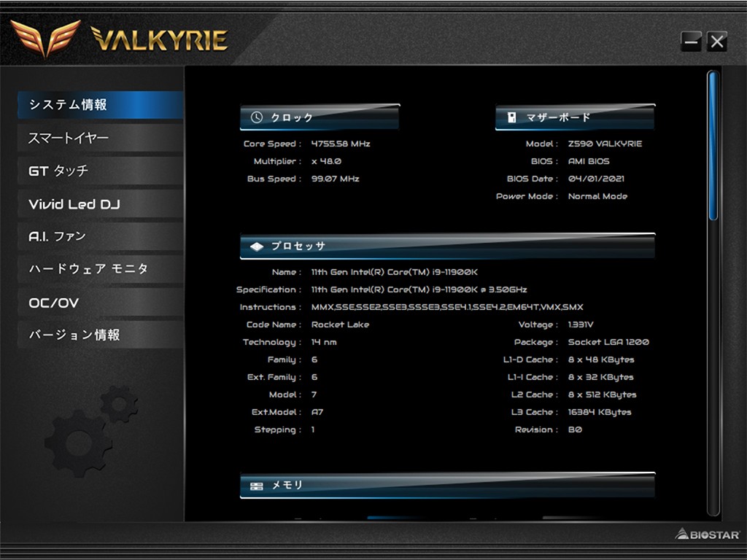This screenshot has width=747, height=560.
Task: Click the Model value Z590 VALKYRIE
Action: [x=605, y=144]
